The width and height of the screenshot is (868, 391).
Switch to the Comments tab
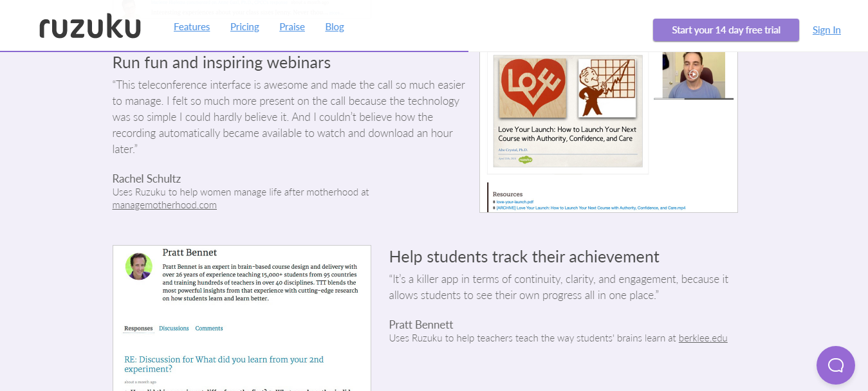(208, 328)
